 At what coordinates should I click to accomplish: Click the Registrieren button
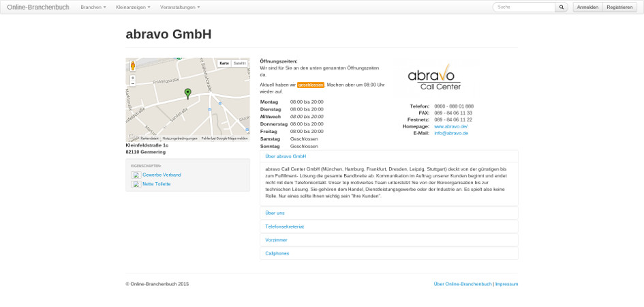[619, 8]
